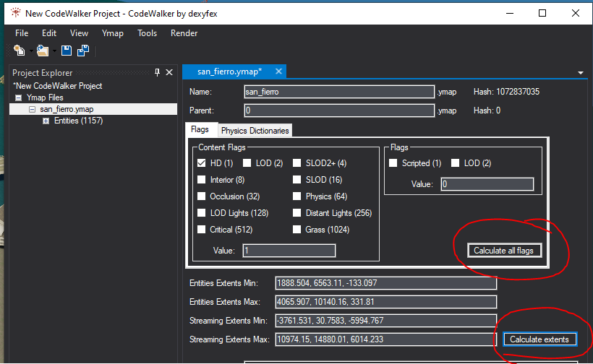593x364 pixels.
Task: Click the New project toolbar icon
Action: (x=19, y=51)
